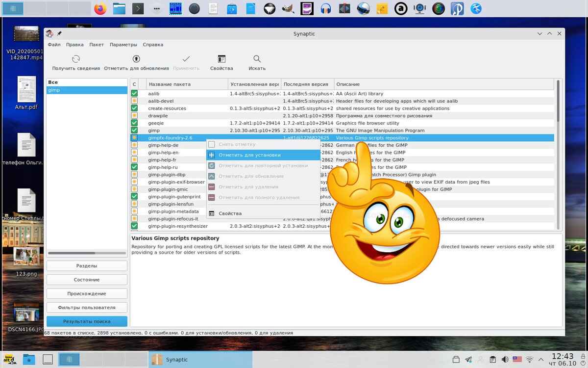Select the gimp search entry in left list
The height and width of the screenshot is (368, 588).
87,90
